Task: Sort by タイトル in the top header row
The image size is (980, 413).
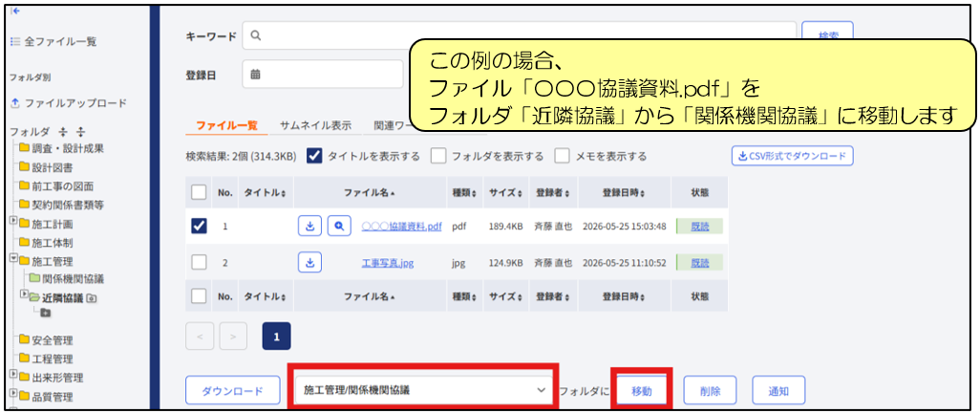Action: click(265, 193)
